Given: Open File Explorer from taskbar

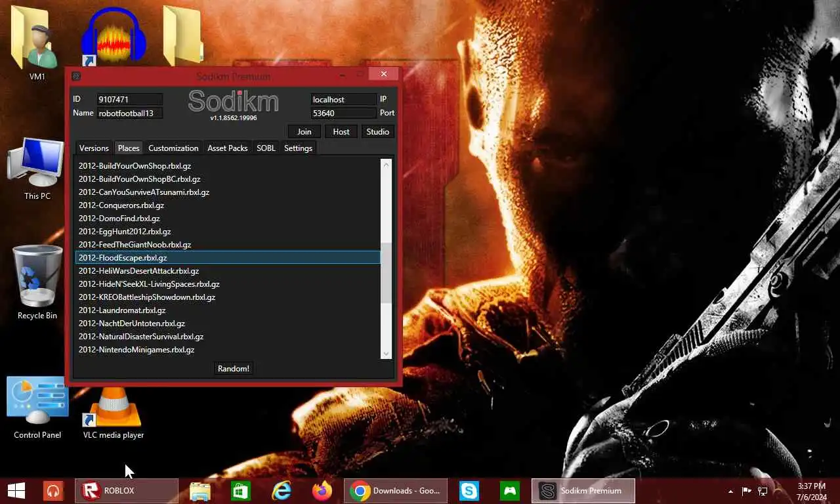Looking at the screenshot, I should [199, 490].
